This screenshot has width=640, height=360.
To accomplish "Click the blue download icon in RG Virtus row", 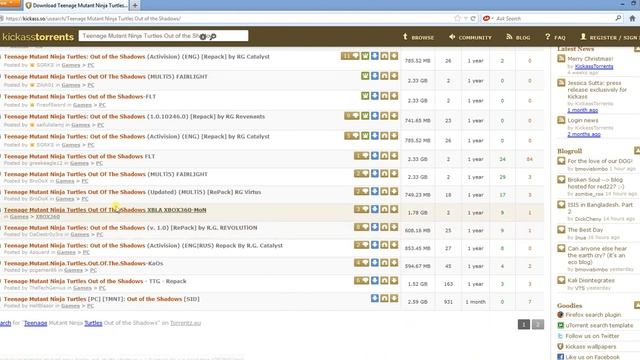I will (x=375, y=191).
